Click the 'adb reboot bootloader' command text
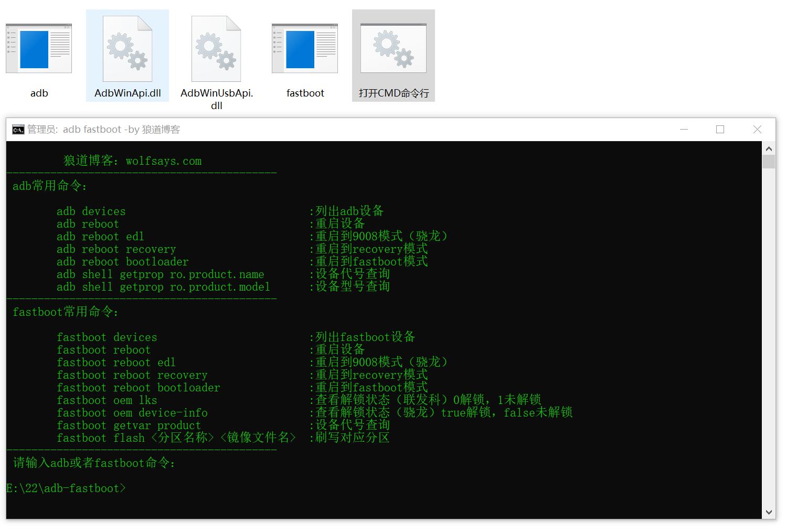This screenshot has width=786, height=532. [123, 262]
